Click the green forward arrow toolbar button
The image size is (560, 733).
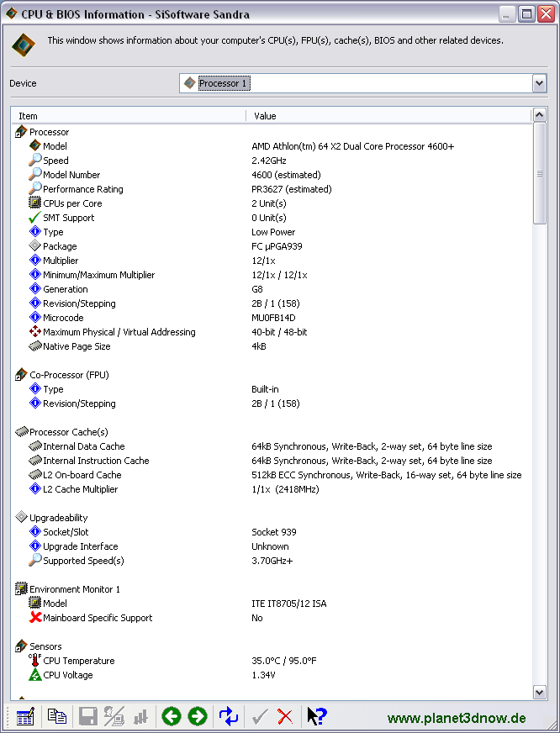pos(198,716)
